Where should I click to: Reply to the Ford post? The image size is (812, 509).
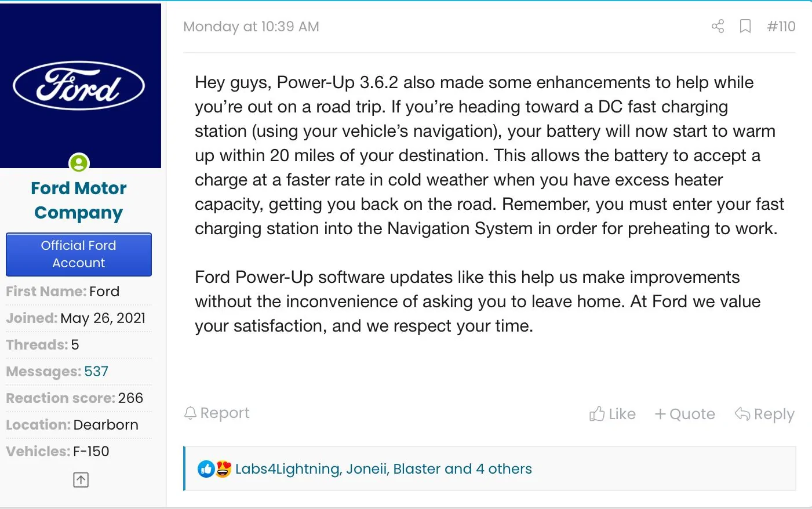[764, 414]
